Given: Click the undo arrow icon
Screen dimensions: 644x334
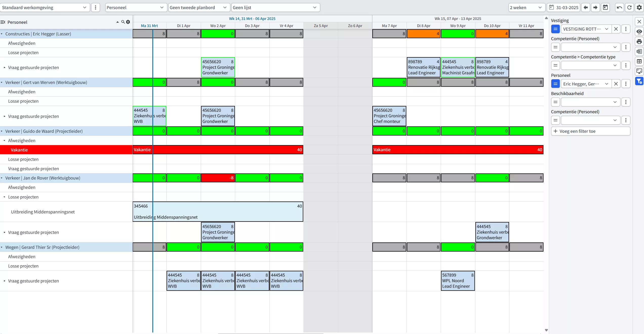Looking at the screenshot, I should 619,8.
